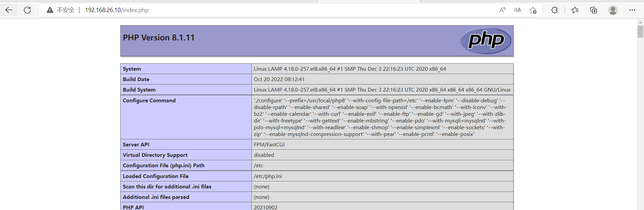Click the Build System row Linux LAMP value
644x210 pixels.
[382, 90]
